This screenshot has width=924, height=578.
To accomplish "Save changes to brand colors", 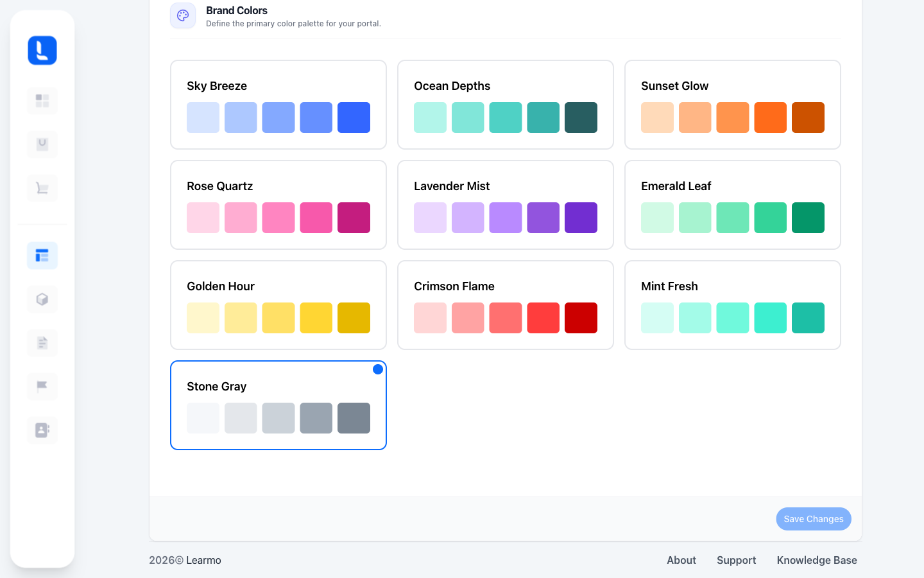I will [814, 519].
